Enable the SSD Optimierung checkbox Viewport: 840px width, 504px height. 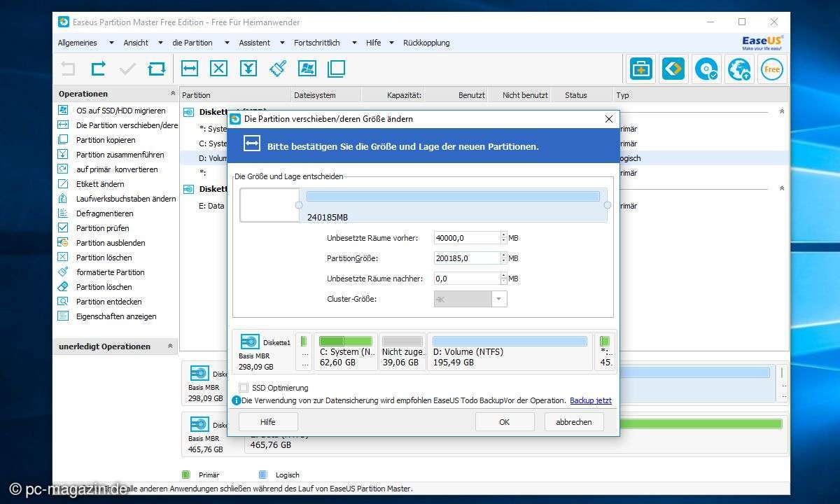(244, 388)
